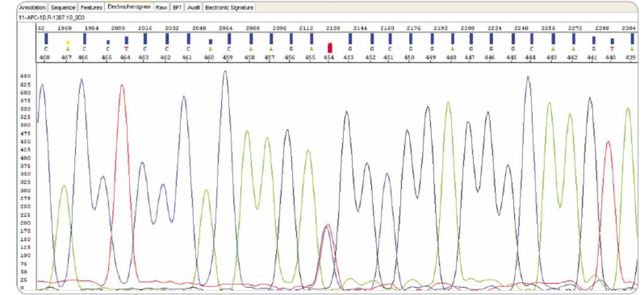Switch to the Annotation tab
This screenshot has width=644, height=295.
tap(32, 7)
